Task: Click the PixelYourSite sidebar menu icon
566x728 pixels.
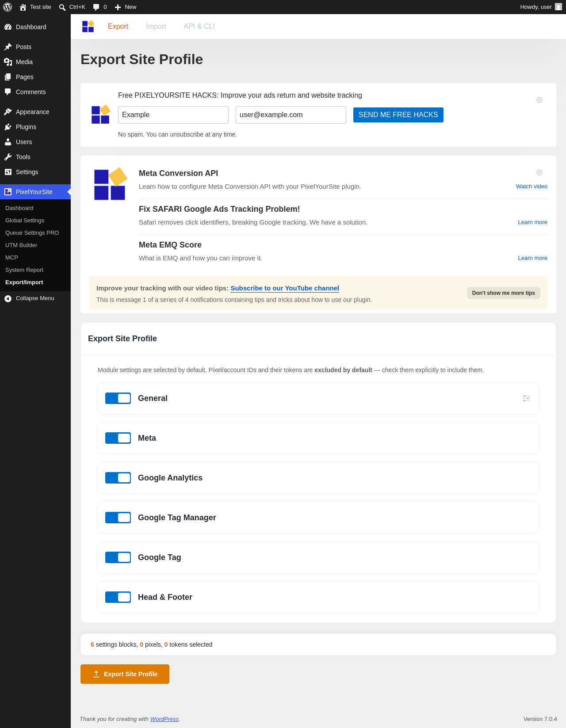Action: pos(8,192)
